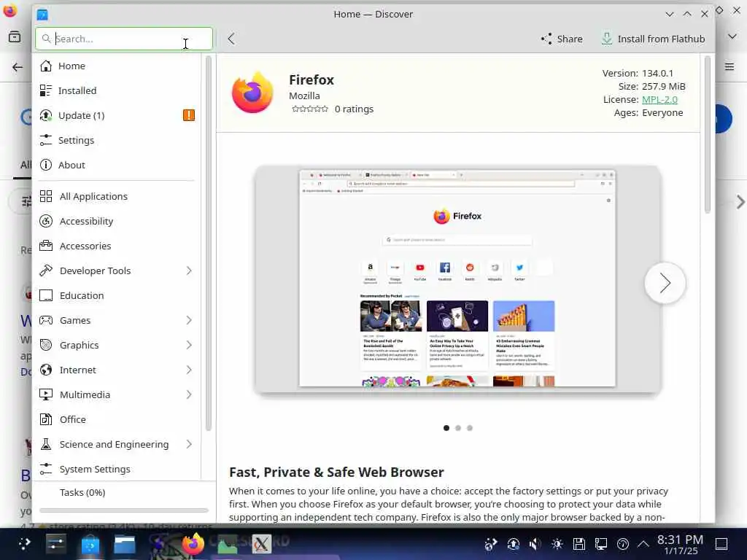Open the application launcher in taskbar
The image size is (747, 560).
point(24,543)
